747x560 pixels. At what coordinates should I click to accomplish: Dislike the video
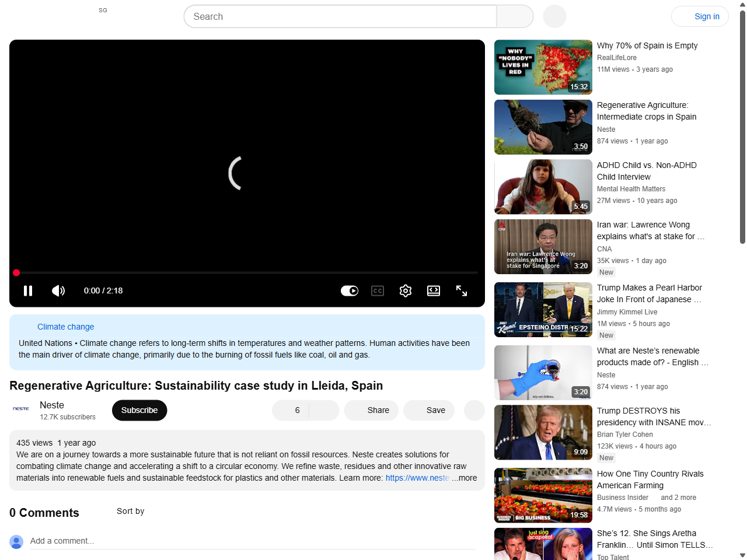[x=324, y=410]
